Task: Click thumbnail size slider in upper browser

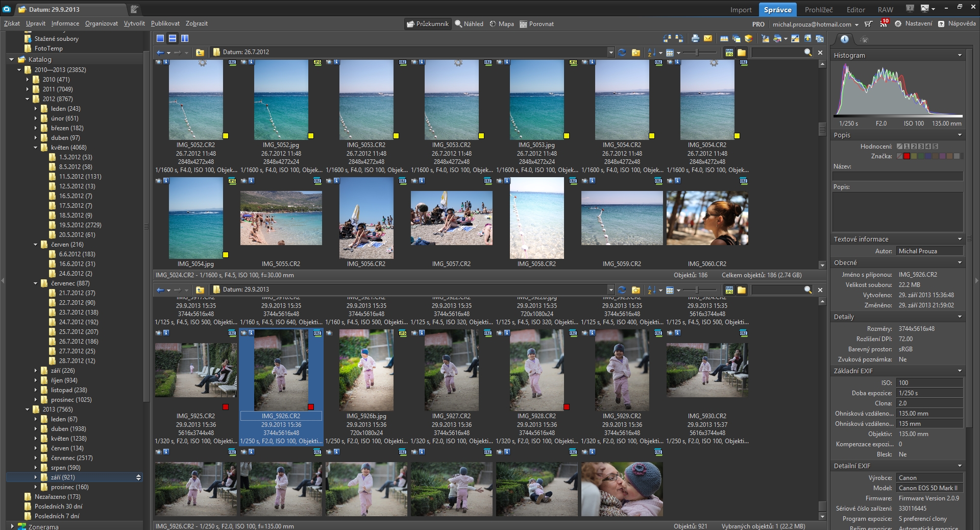Action: coord(697,52)
